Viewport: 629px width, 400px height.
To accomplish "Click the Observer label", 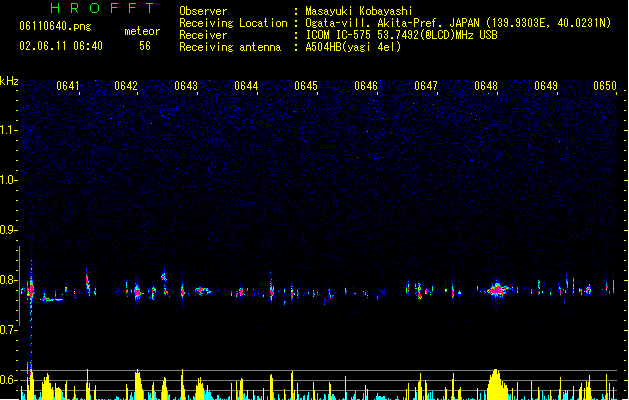I will (x=203, y=11).
